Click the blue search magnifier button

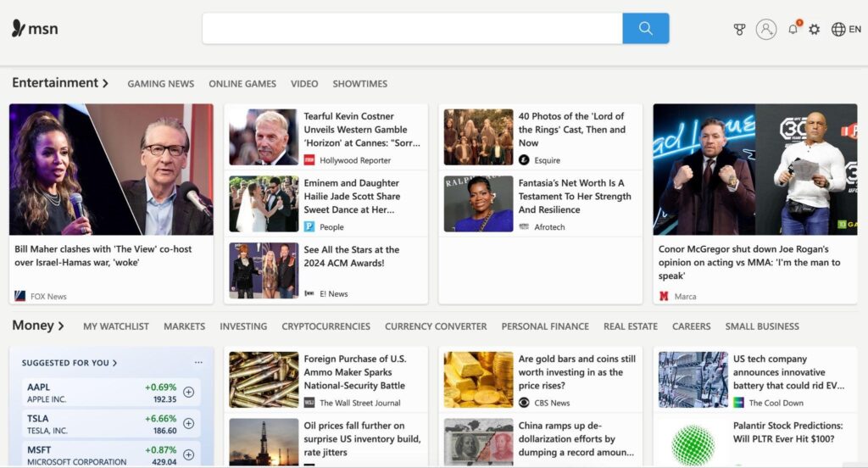pyautogui.click(x=645, y=28)
